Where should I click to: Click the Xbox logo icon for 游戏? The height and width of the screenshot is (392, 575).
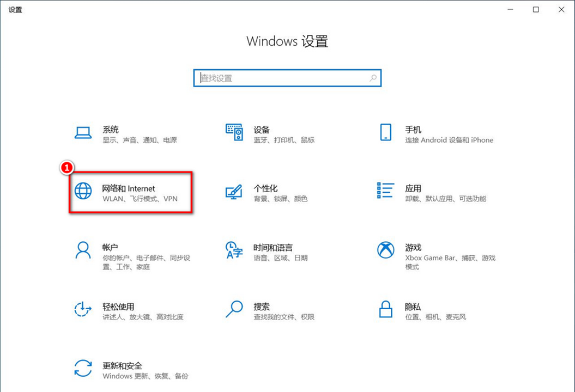coord(385,250)
